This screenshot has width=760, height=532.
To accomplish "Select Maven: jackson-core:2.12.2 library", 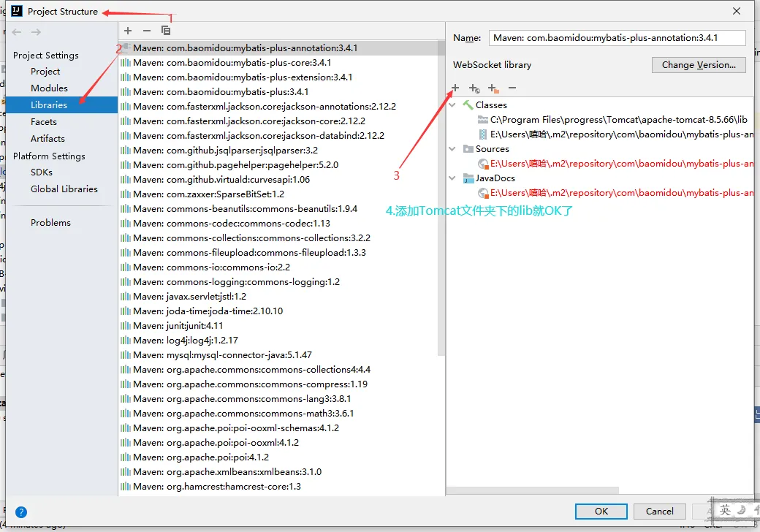I will point(280,121).
